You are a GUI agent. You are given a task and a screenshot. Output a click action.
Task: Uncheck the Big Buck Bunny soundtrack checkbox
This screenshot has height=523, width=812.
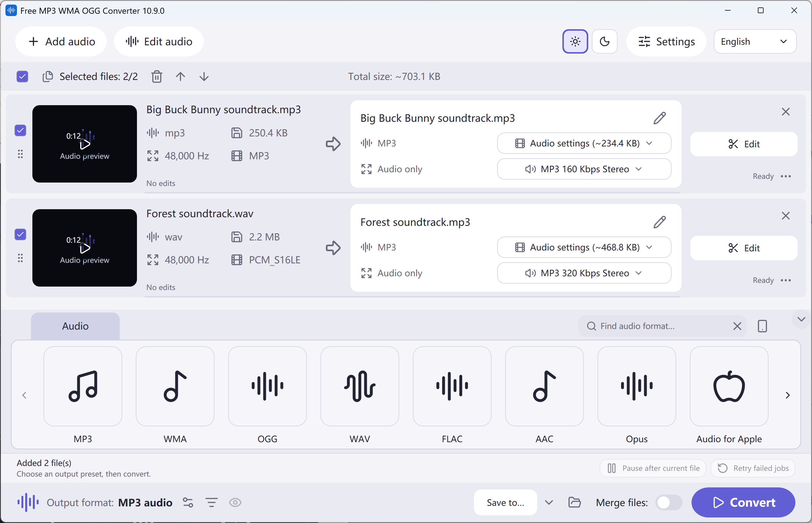tap(20, 130)
